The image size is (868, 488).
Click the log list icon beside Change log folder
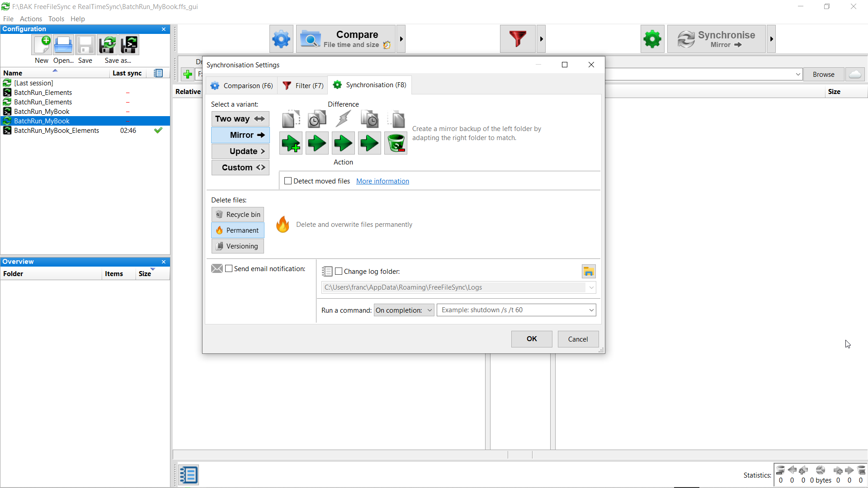pyautogui.click(x=327, y=271)
